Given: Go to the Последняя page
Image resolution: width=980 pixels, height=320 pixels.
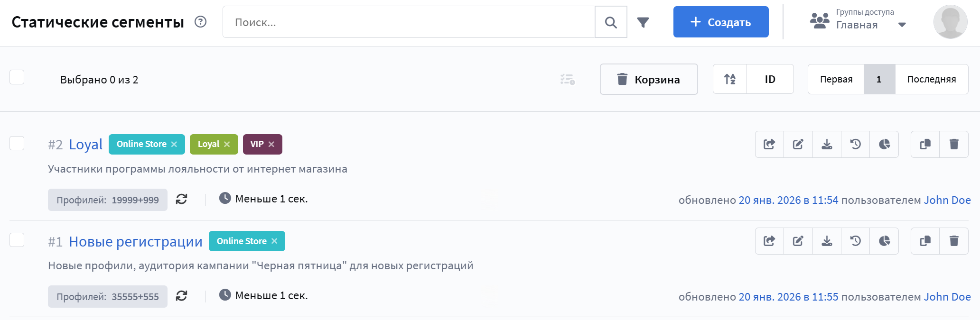Looking at the screenshot, I should tap(931, 79).
